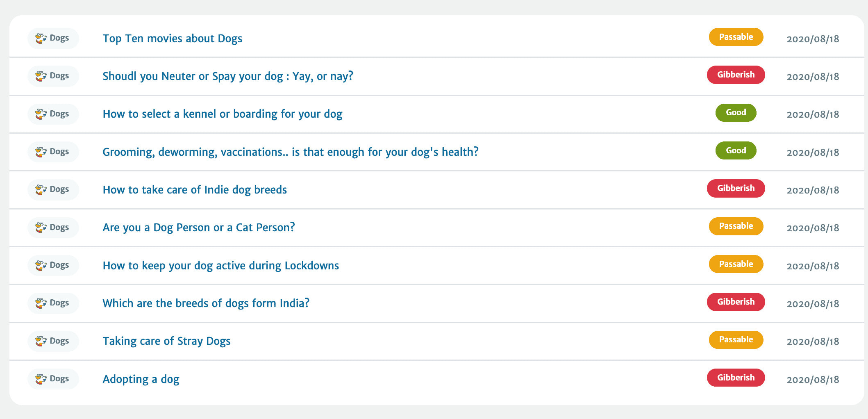The height and width of the screenshot is (419, 868).
Task: Open Are you a Dog Person or Cat Person
Action: pos(199,228)
